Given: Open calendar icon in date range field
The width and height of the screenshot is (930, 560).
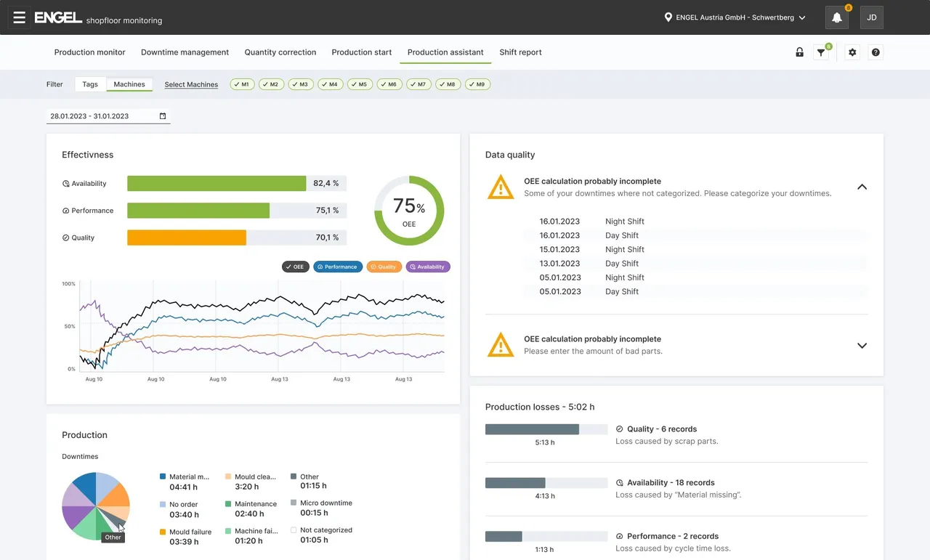Looking at the screenshot, I should 163,116.
